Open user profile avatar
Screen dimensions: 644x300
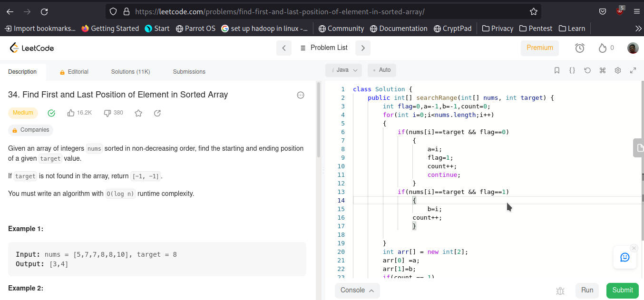tap(633, 48)
